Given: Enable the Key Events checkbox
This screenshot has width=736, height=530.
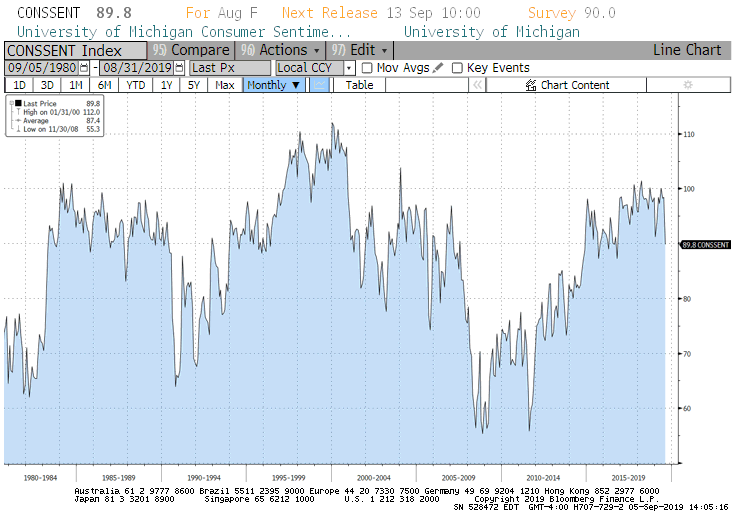Looking at the screenshot, I should click(x=457, y=68).
